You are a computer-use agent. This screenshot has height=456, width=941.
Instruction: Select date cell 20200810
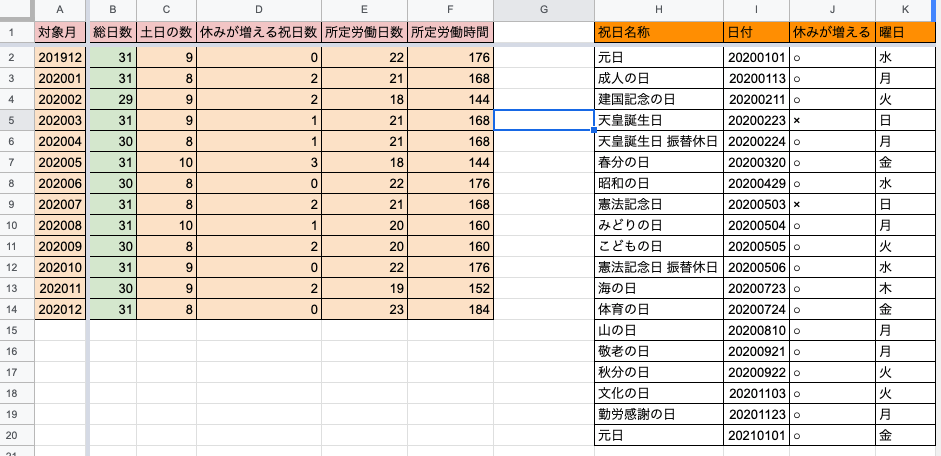[x=756, y=331]
